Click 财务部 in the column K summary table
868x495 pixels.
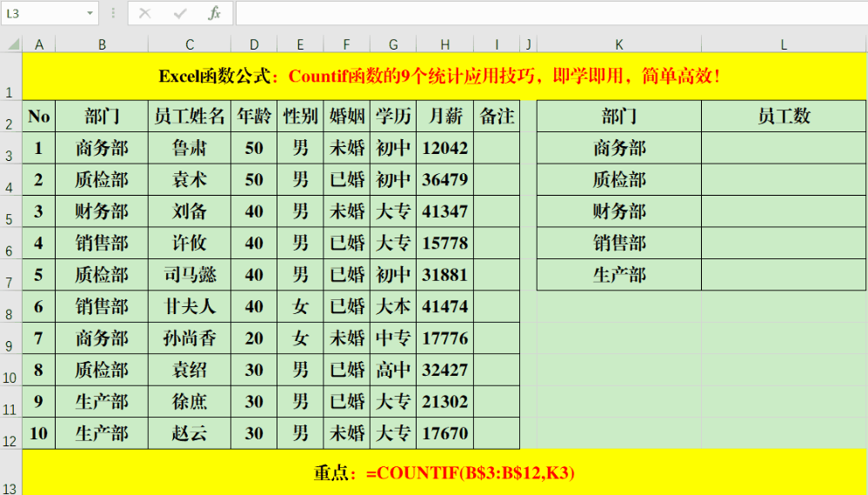point(619,211)
